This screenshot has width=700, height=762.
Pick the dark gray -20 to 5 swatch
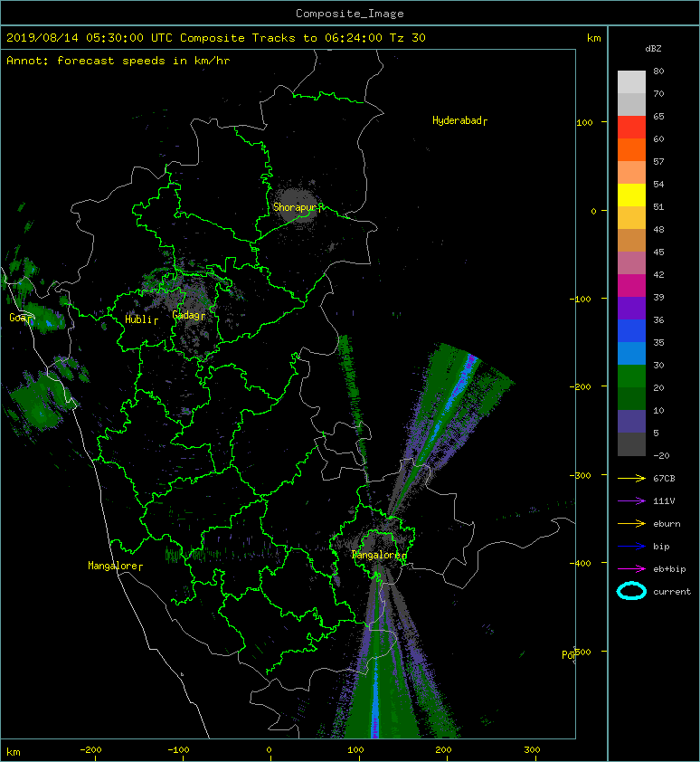[631, 444]
